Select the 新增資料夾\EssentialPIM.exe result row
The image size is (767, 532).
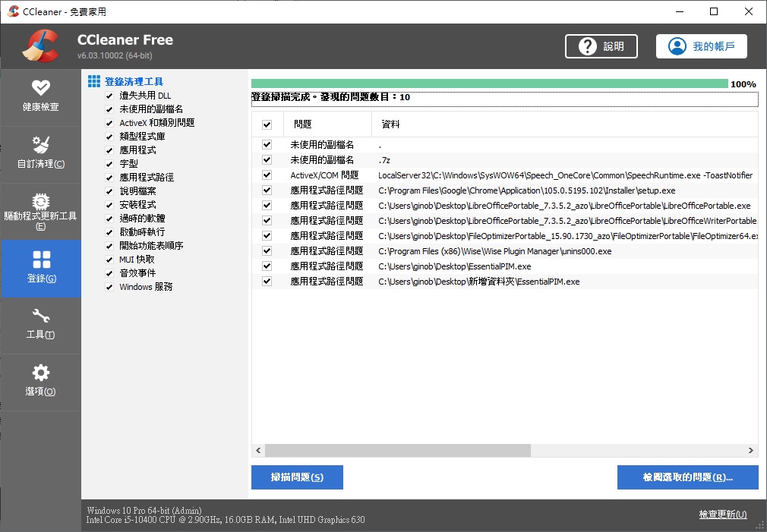[x=505, y=282]
